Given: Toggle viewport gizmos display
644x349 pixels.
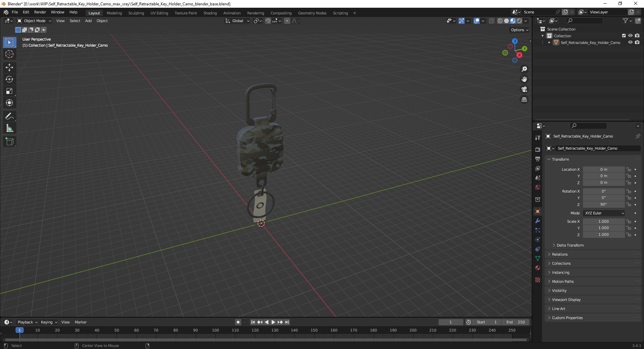Looking at the screenshot, I should point(462,21).
